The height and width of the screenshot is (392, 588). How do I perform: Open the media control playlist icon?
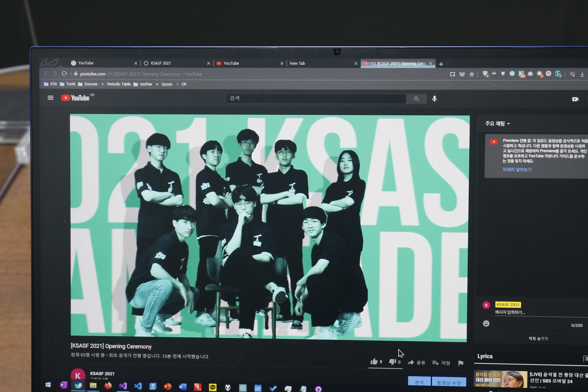click(572, 74)
